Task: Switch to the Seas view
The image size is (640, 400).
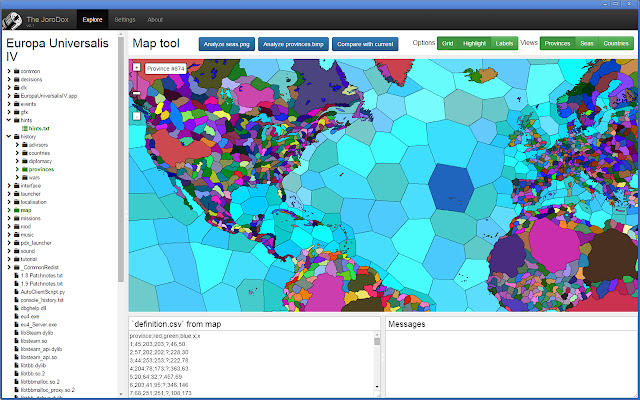Action: (587, 43)
